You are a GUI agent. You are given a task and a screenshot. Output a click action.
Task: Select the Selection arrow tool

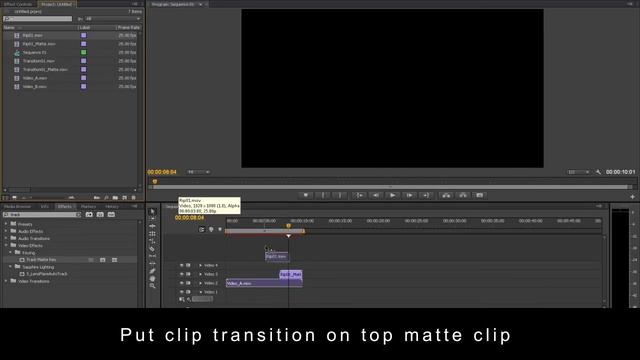152,211
